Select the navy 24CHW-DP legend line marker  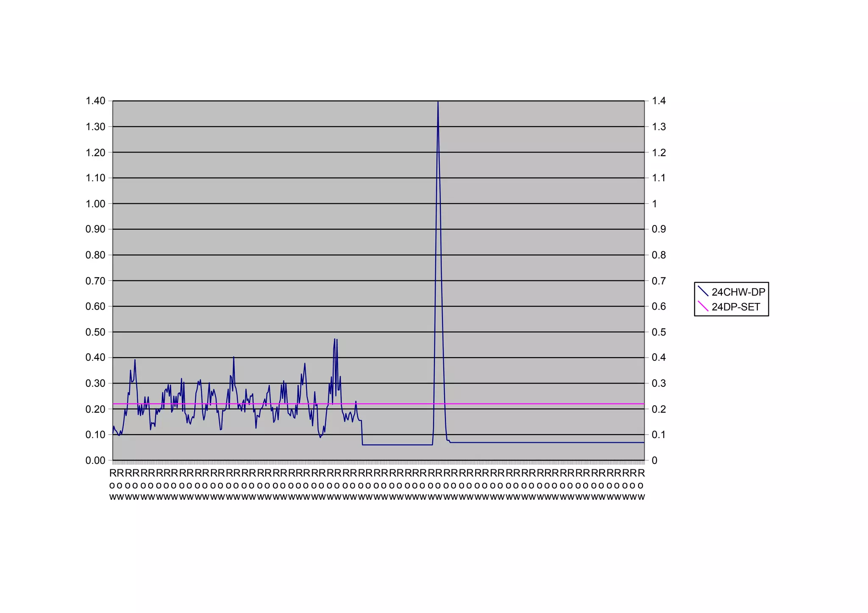[x=703, y=291]
